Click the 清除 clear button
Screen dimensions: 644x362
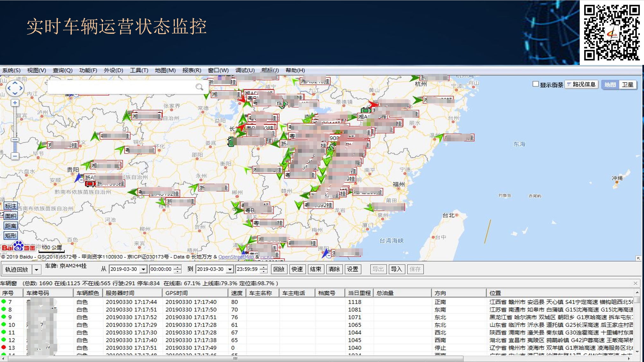point(334,269)
